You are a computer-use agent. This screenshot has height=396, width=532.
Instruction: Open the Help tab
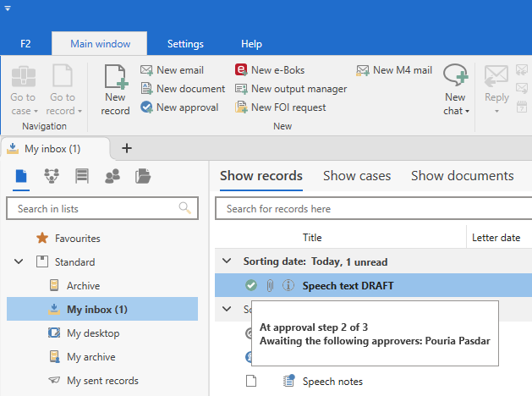coord(251,43)
